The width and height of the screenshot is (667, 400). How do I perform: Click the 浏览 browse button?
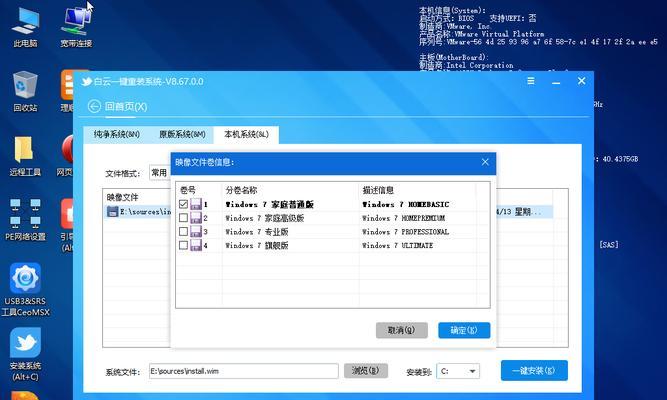(x=366, y=371)
